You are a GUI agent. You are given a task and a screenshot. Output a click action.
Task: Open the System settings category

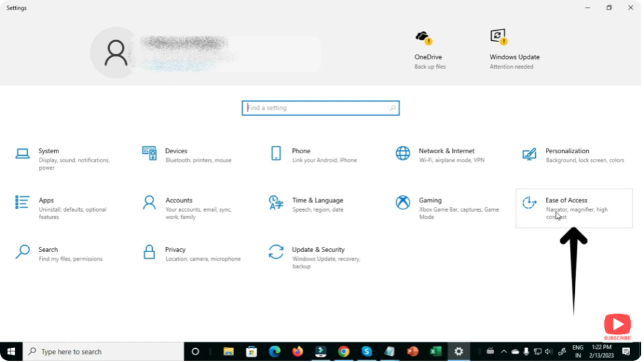tap(48, 151)
